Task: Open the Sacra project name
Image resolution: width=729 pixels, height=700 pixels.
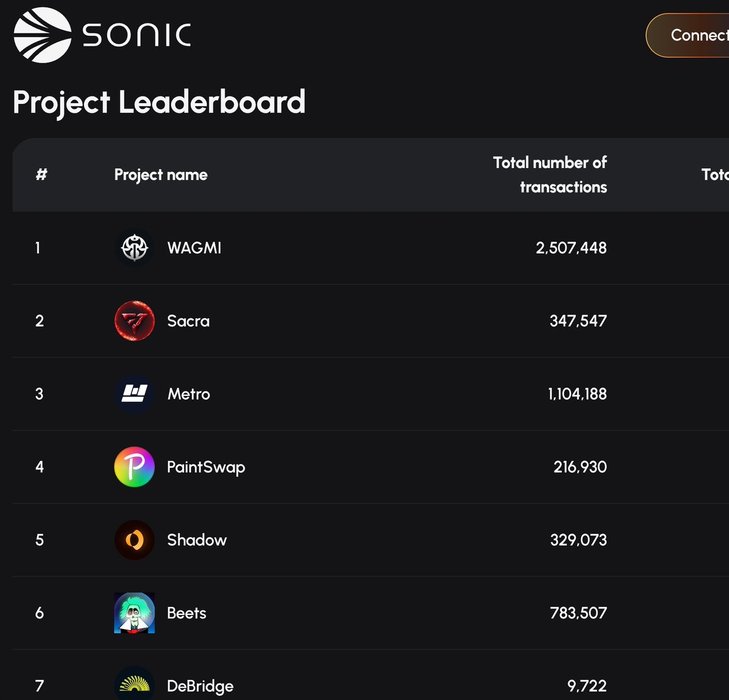Action: pyautogui.click(x=188, y=321)
